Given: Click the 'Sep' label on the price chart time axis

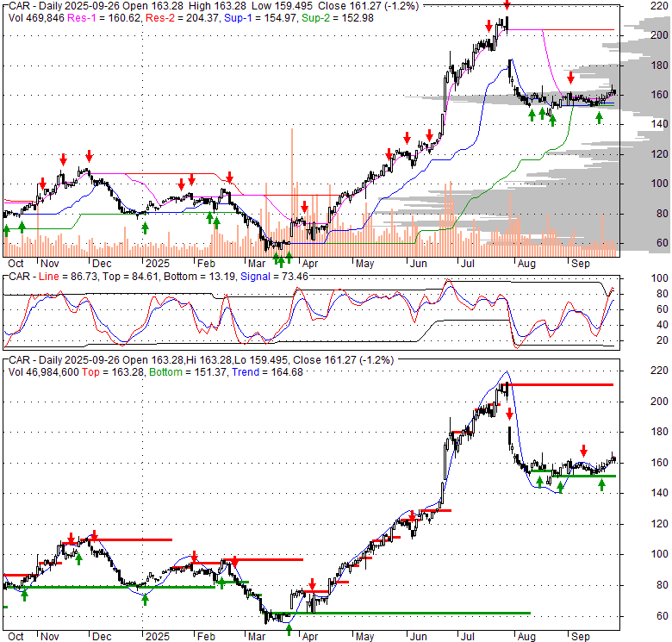Looking at the screenshot, I should tap(581, 264).
